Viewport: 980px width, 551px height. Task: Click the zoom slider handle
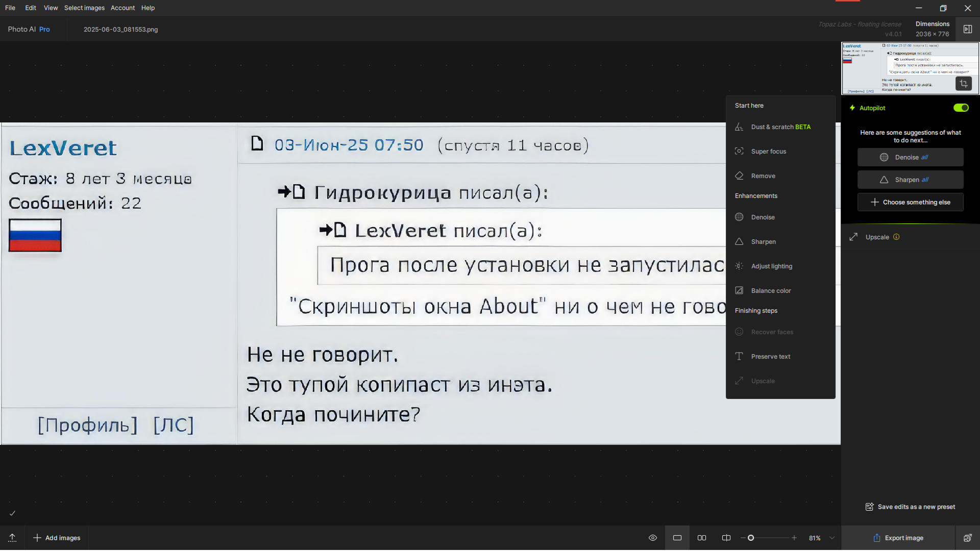coord(751,538)
